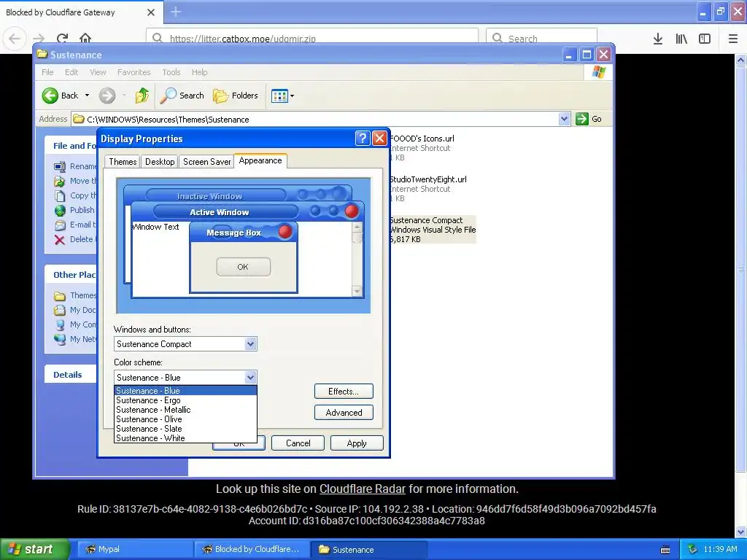Expand the Details panel header
Image resolution: width=747 pixels, height=560 pixels.
(x=71, y=375)
